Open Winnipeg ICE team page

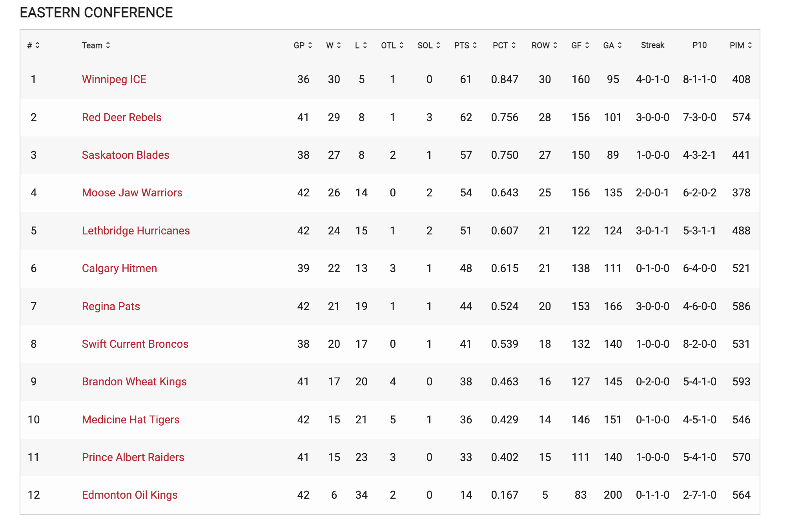(x=114, y=80)
